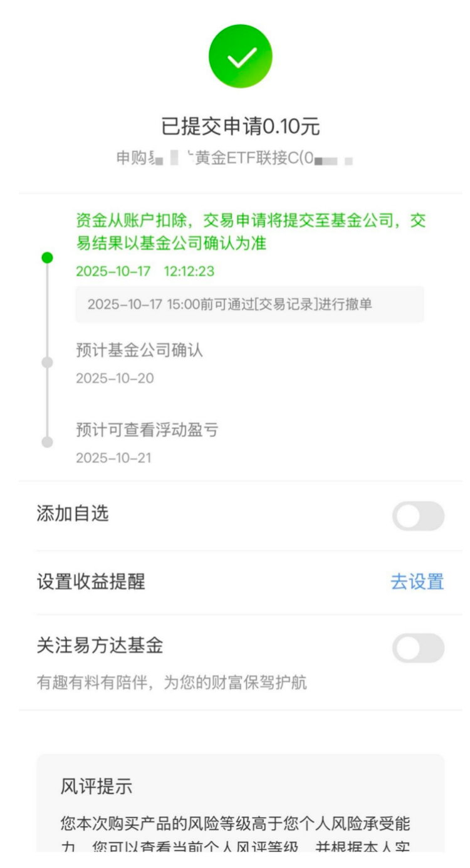Image resolution: width=470 pixels, height=868 pixels.
Task: Click the green success checkmark icon
Action: (x=240, y=56)
